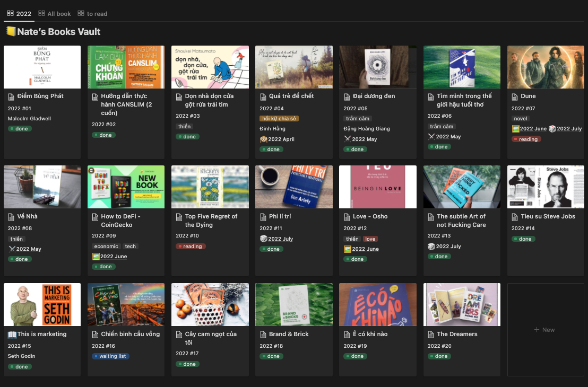Open the Dune cover thumbnail
588x387 pixels.
click(x=545, y=67)
